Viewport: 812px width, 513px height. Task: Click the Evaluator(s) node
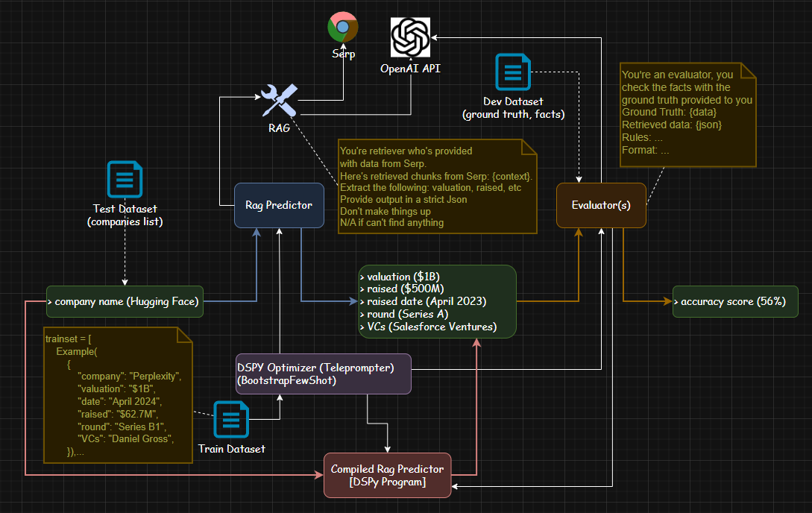coord(601,206)
